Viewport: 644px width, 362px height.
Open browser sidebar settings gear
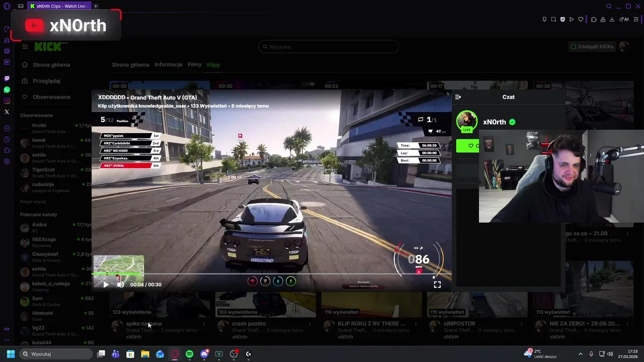pyautogui.click(x=7, y=161)
